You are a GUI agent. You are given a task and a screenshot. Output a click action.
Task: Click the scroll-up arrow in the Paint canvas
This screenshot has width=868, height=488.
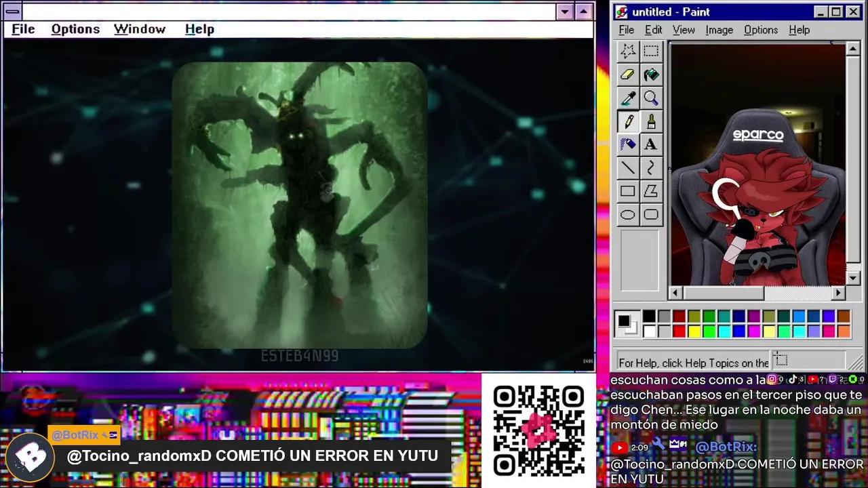coord(853,49)
